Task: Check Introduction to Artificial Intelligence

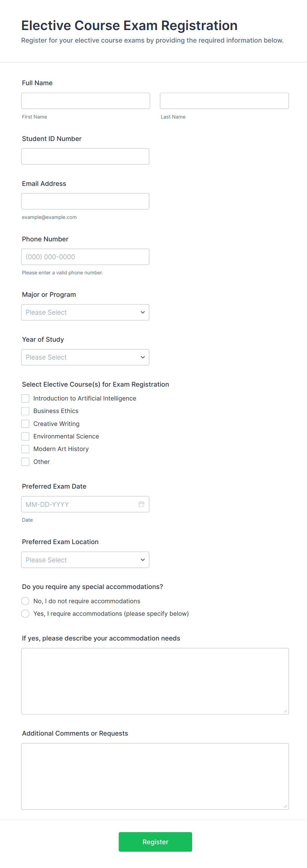Action: point(25,398)
